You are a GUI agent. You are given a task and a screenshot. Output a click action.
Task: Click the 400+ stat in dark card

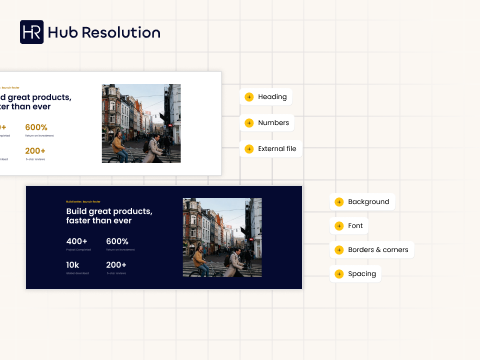[x=77, y=241]
